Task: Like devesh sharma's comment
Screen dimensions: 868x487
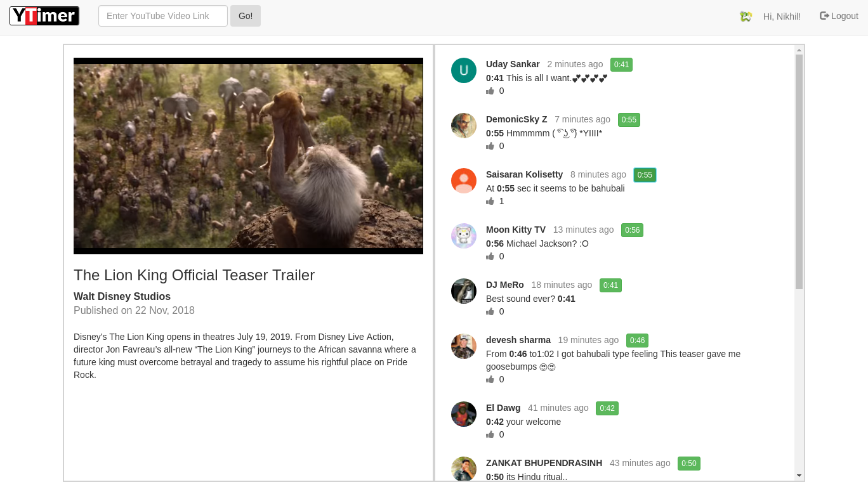Action: [490, 379]
